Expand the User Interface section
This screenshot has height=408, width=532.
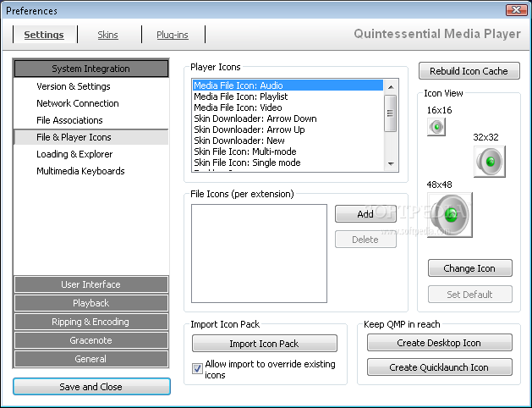point(91,284)
